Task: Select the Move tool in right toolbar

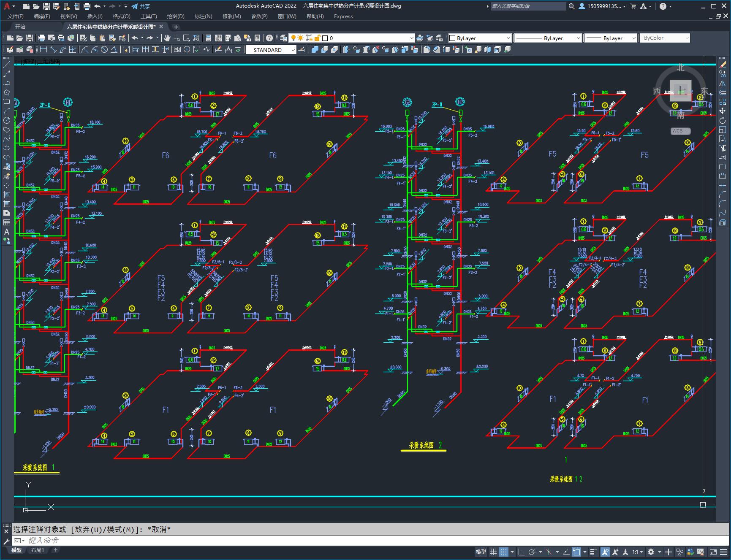Action: point(723,111)
